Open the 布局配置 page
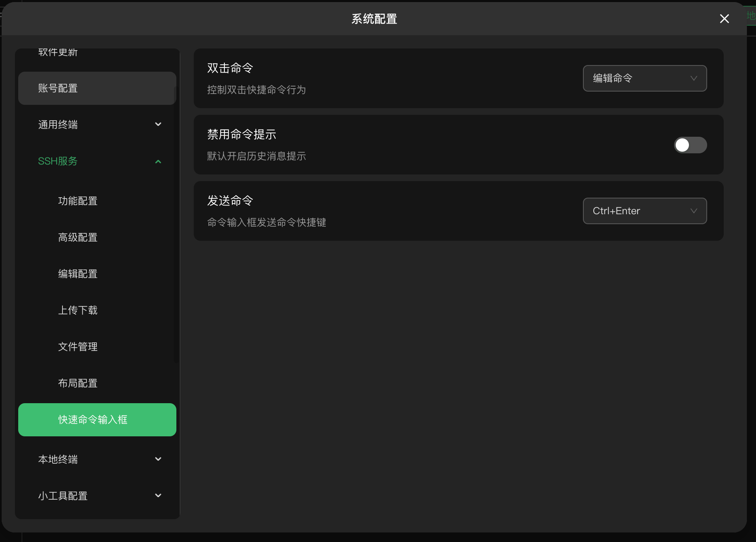 pos(78,383)
